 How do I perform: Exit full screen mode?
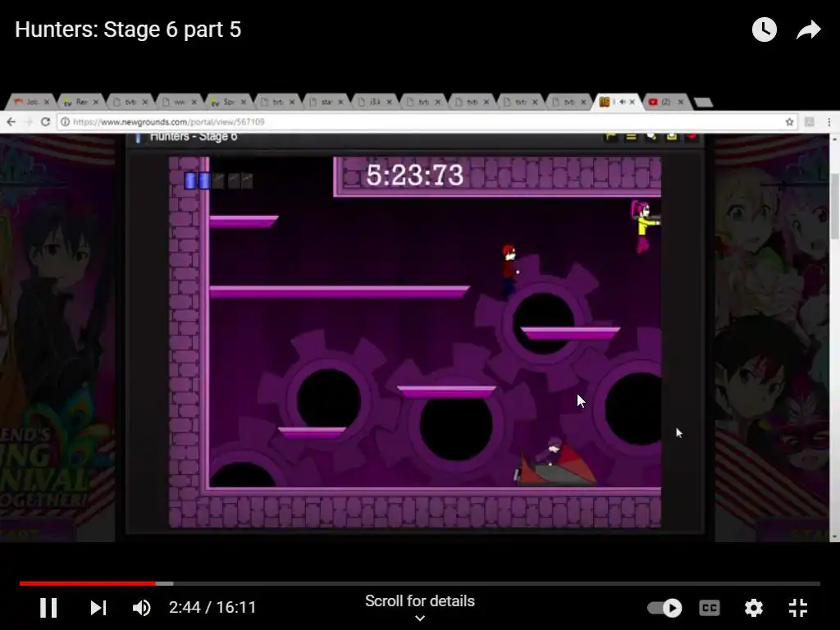tap(798, 608)
